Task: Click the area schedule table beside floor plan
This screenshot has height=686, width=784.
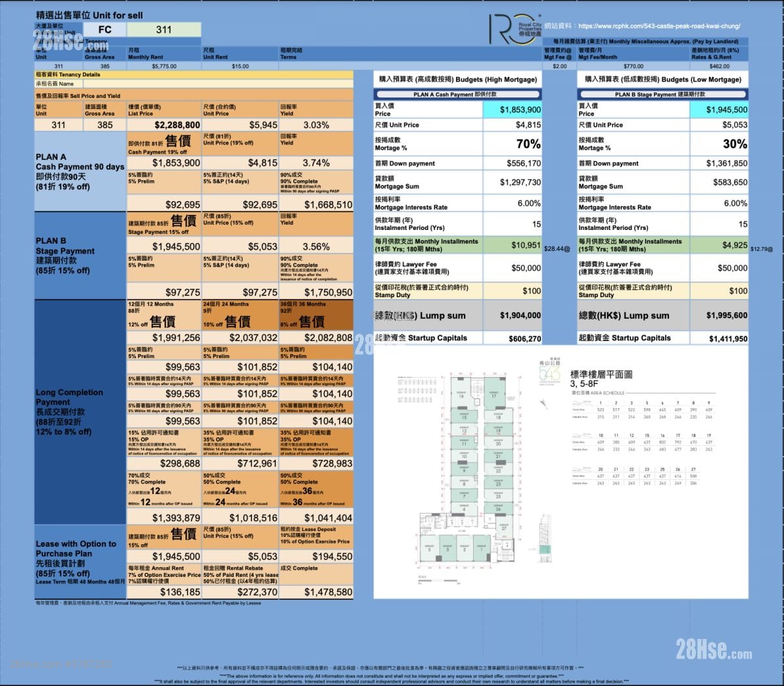Action: point(642,444)
